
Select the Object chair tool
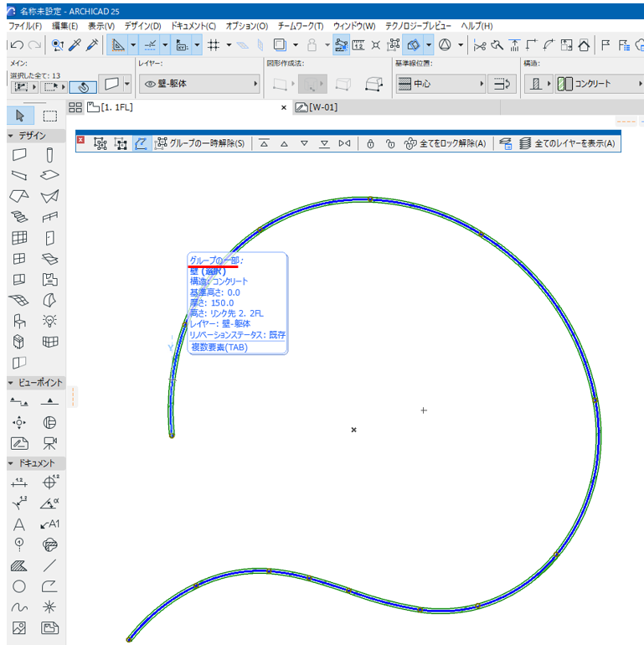click(x=19, y=321)
